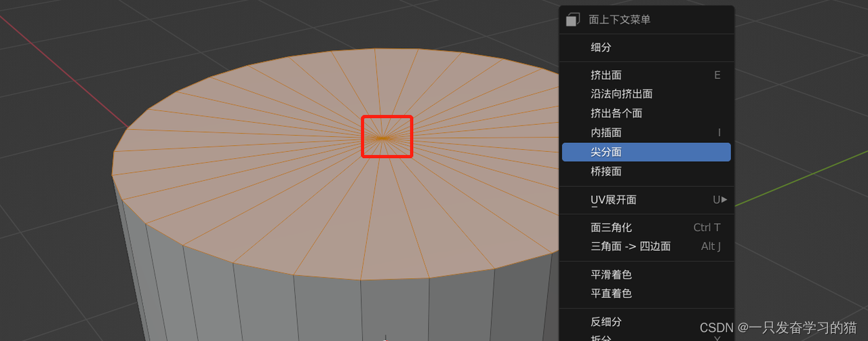This screenshot has width=868, height=341.
Task: Choose 挤出面 from the menu
Action: pos(646,75)
